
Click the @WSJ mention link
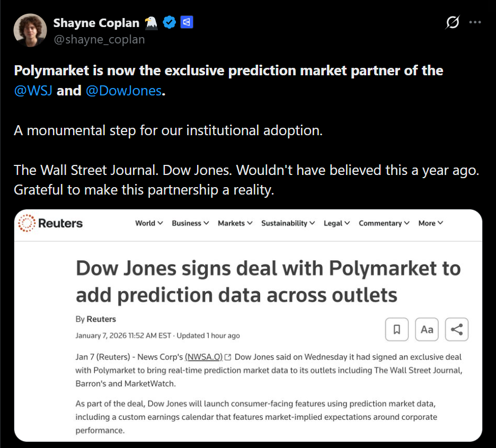point(33,91)
